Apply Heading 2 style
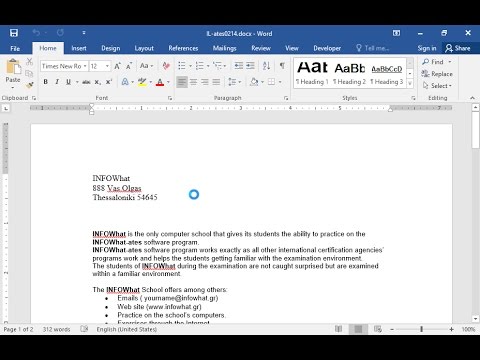This screenshot has height=360, width=480. click(349, 73)
